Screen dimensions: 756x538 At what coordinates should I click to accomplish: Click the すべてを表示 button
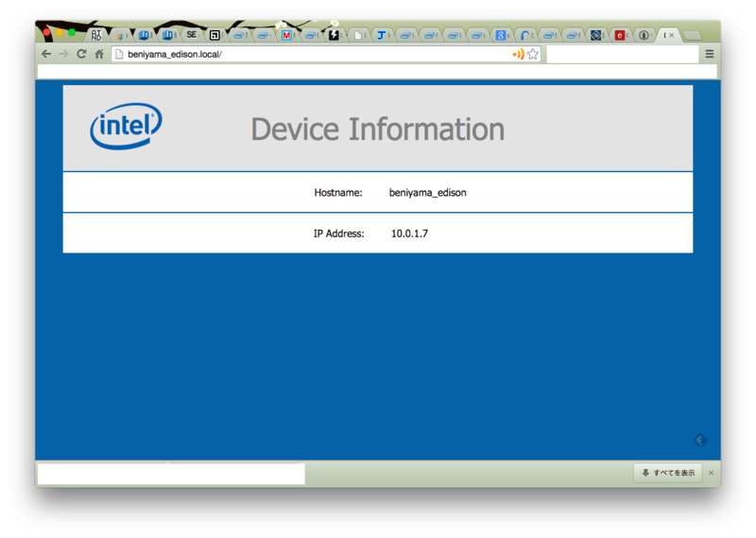point(668,473)
